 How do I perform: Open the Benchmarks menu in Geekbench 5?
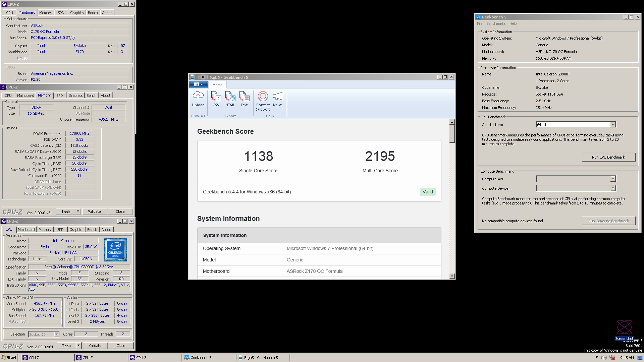[496, 23]
